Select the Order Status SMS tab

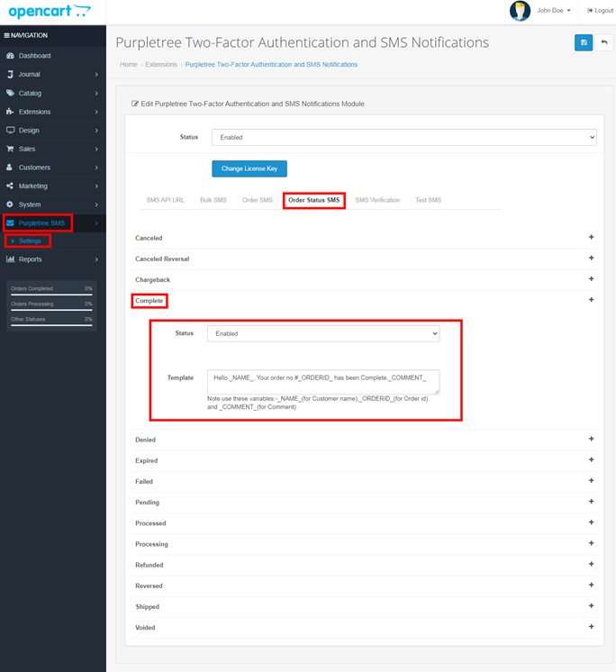[x=314, y=200]
